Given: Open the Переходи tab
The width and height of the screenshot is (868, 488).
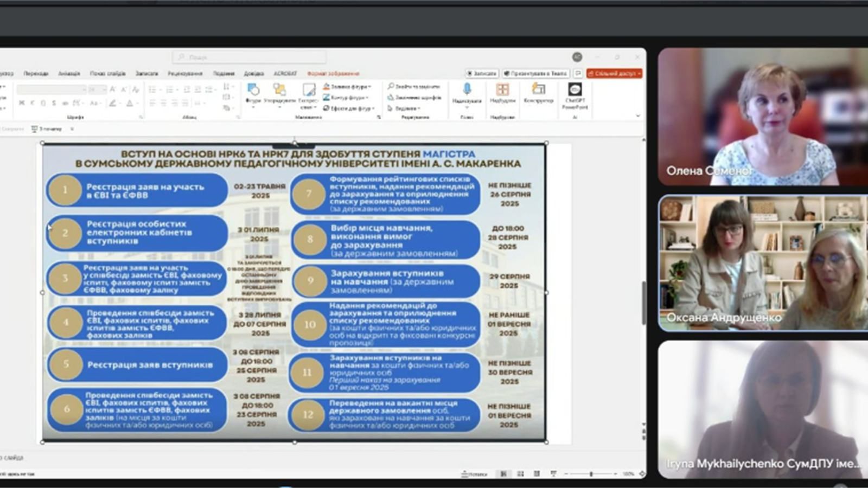Looking at the screenshot, I should (36, 73).
